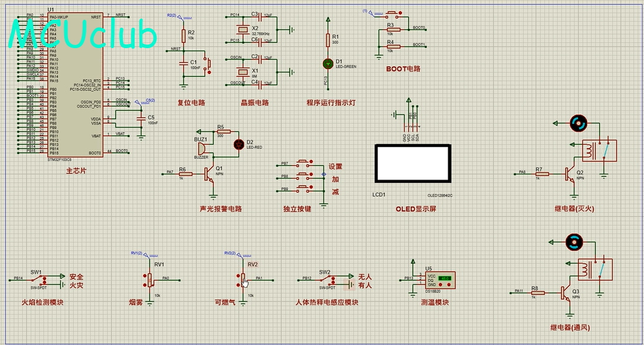Viewport: 644px width, 345px height.
Task: Click the 继电器(灭火) label
Action: tap(574, 209)
